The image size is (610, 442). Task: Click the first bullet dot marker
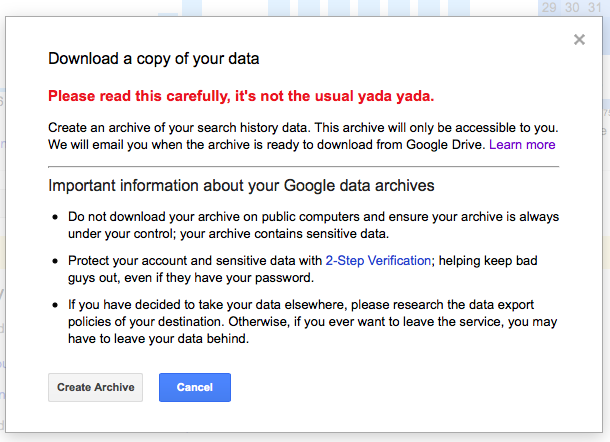(x=55, y=217)
